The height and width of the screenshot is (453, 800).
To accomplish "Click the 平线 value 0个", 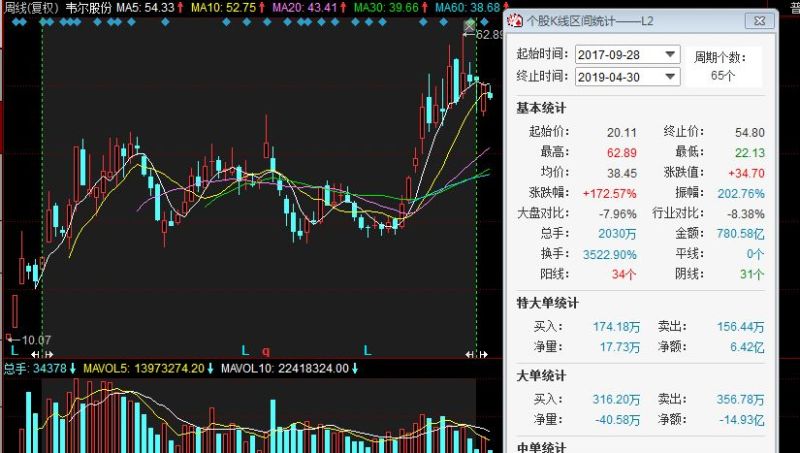I will [x=755, y=254].
